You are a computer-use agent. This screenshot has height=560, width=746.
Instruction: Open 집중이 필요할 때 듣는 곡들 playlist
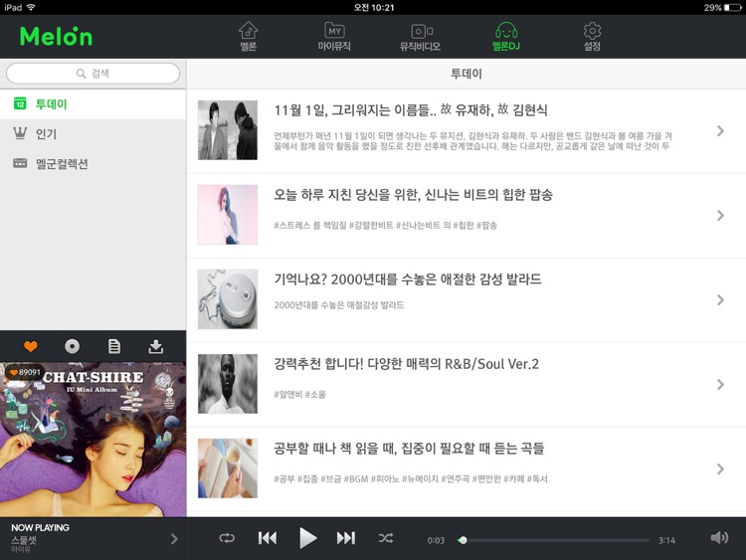[466, 469]
